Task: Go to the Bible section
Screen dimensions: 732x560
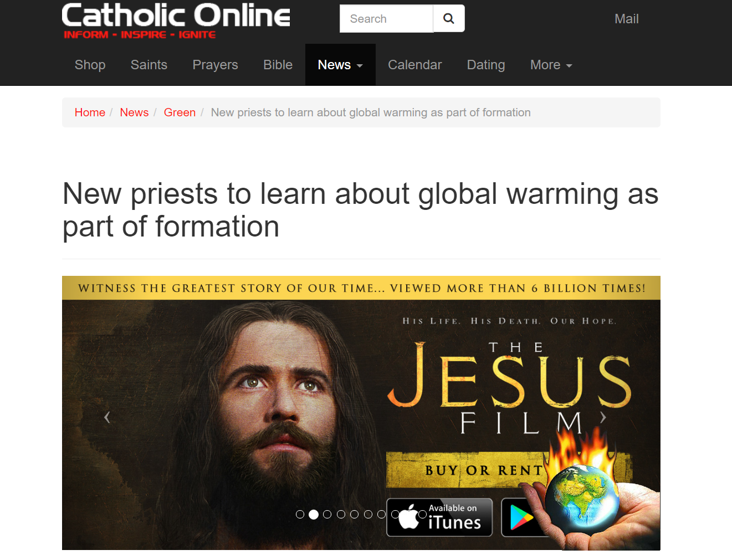Action: point(278,65)
